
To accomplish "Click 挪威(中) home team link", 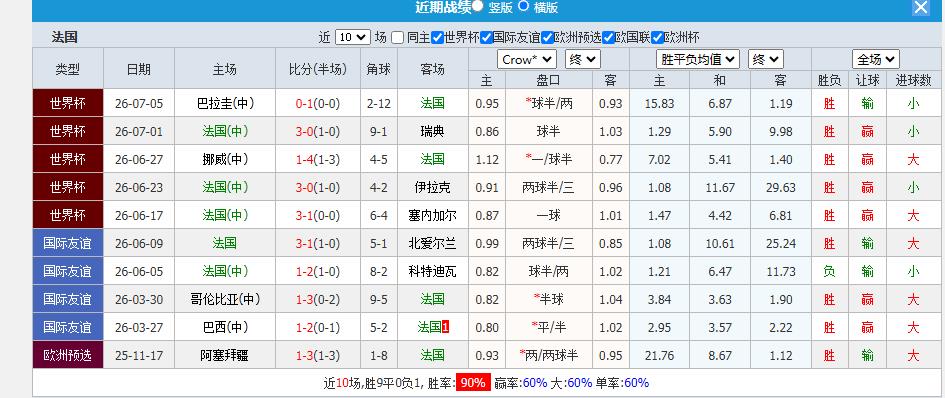I will click(x=225, y=159).
